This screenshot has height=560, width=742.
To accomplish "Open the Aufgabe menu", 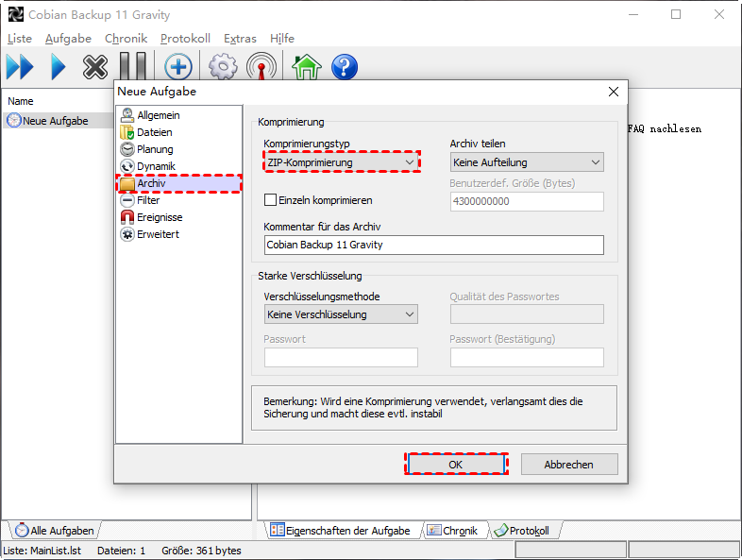I will (x=68, y=39).
